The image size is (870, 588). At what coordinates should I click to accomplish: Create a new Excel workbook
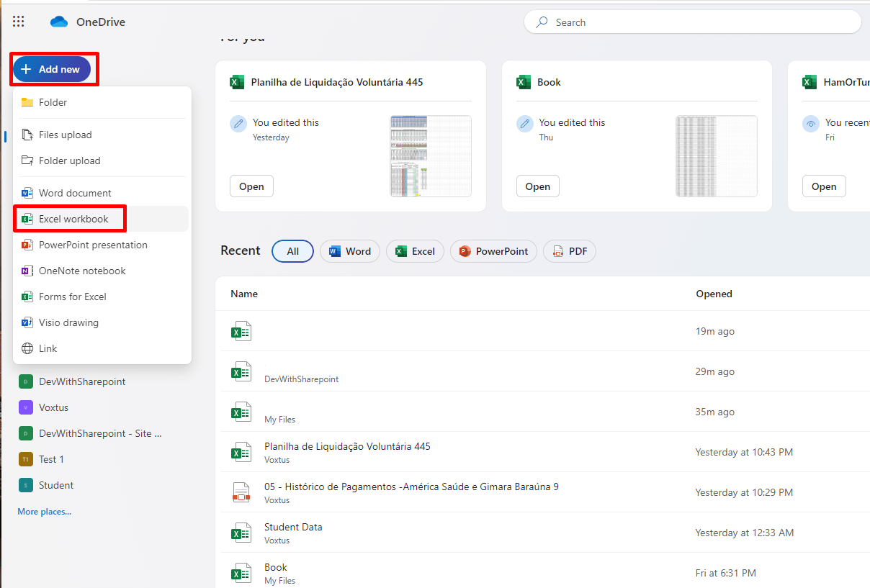coord(102,219)
